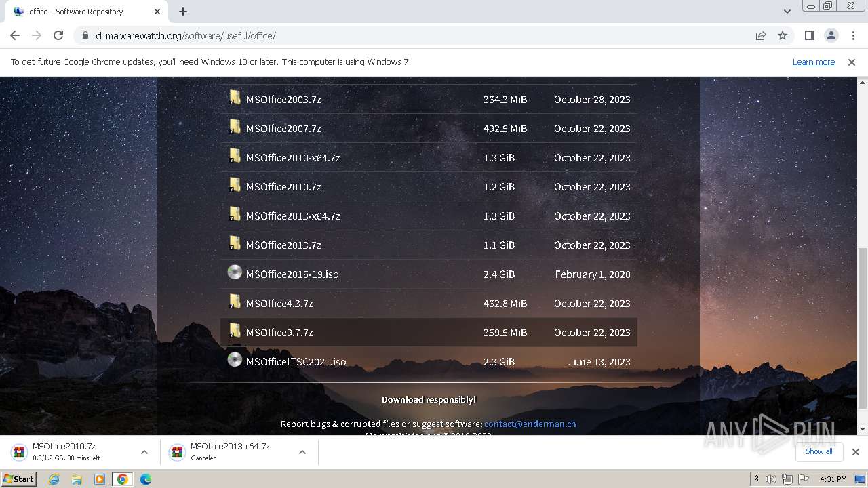This screenshot has width=868, height=488.
Task: Download MSOffice2007.7z file link
Action: (283, 128)
